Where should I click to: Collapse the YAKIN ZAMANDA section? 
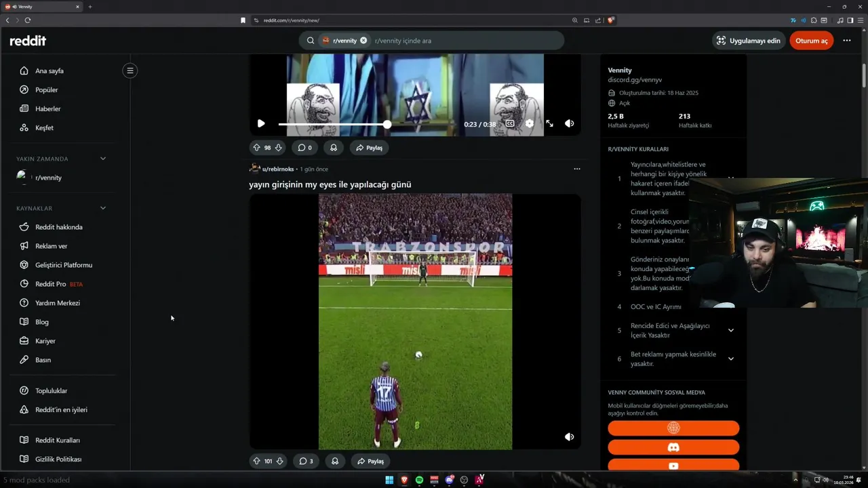(x=103, y=159)
